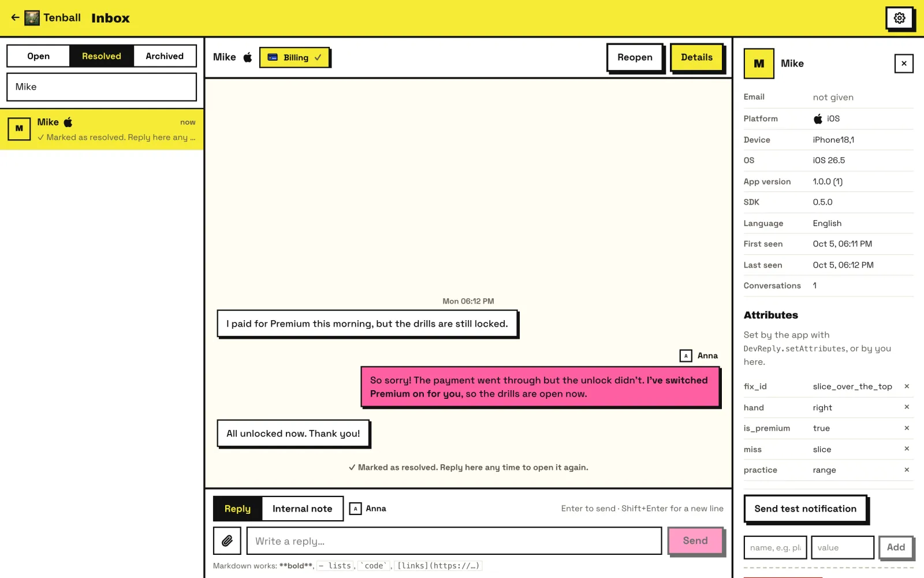Click the Write a reply text box

pyautogui.click(x=454, y=541)
